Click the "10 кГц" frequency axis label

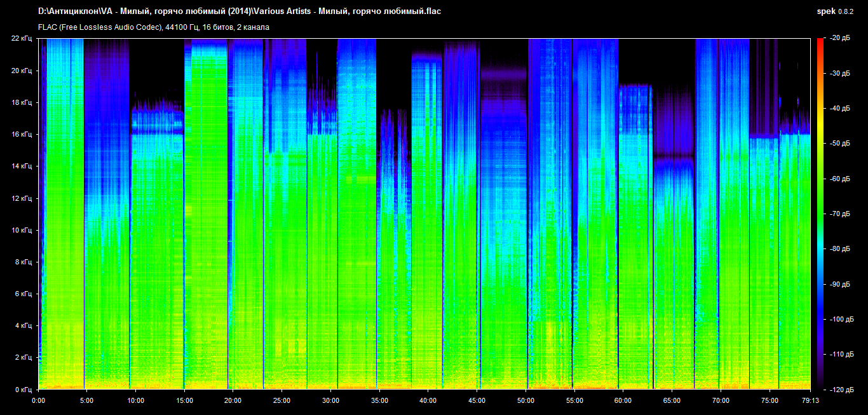coord(22,229)
